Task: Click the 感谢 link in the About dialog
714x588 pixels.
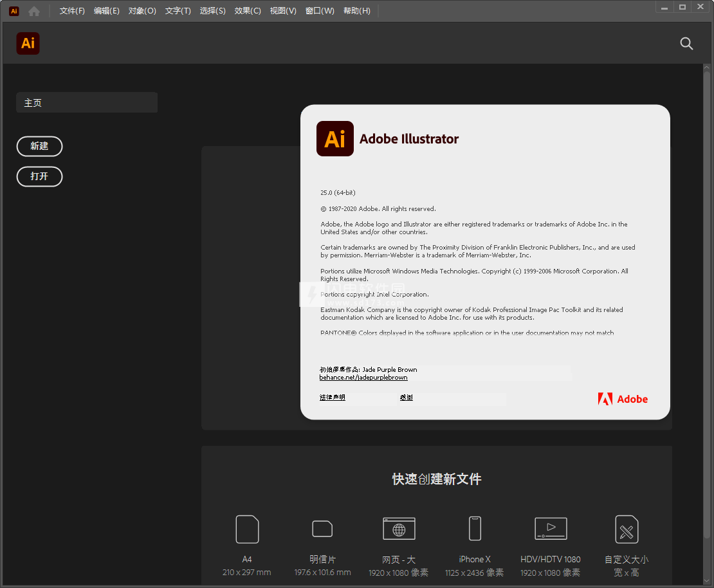Action: tap(407, 397)
